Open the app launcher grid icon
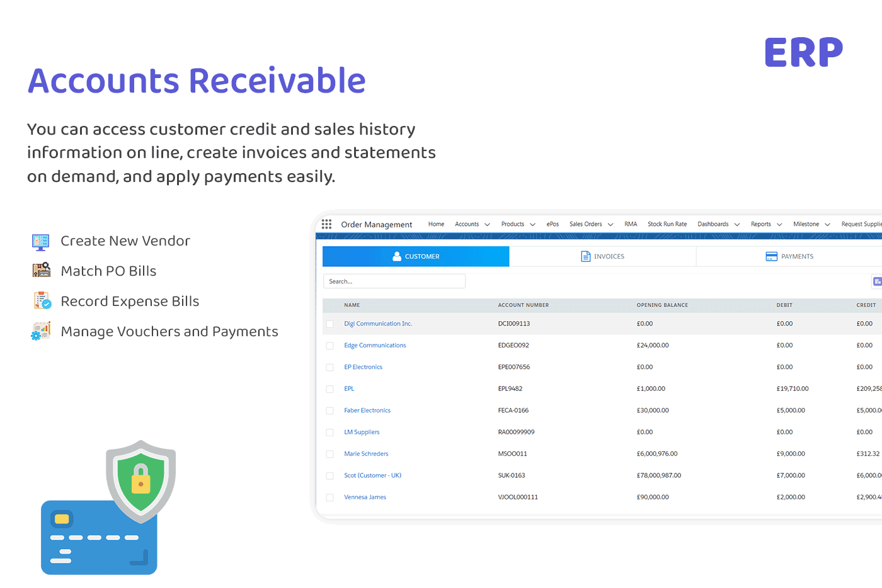 point(327,224)
